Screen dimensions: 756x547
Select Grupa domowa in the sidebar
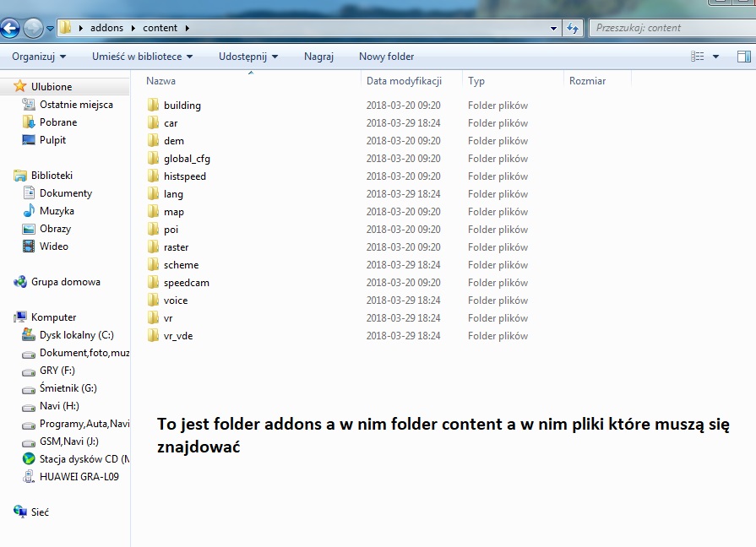coord(65,282)
